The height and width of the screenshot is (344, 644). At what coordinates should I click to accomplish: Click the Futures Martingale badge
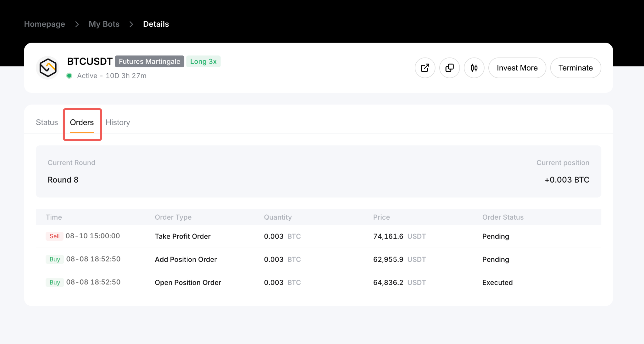[149, 61]
